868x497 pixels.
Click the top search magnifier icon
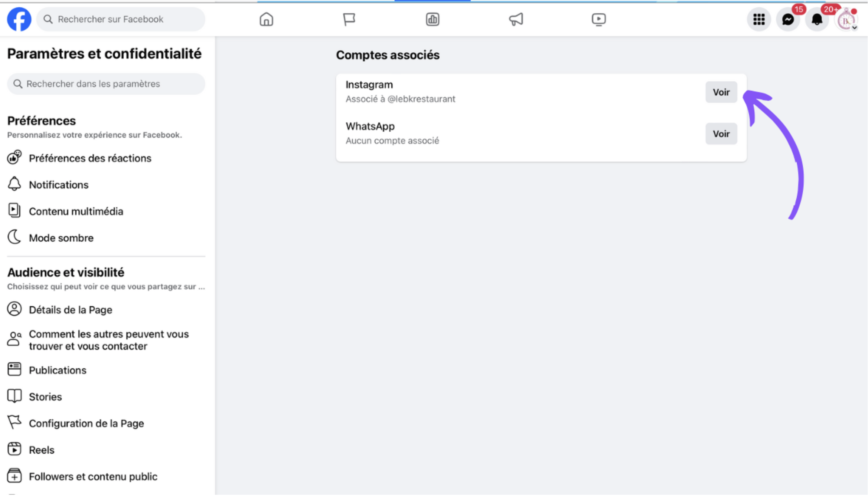tap(48, 19)
